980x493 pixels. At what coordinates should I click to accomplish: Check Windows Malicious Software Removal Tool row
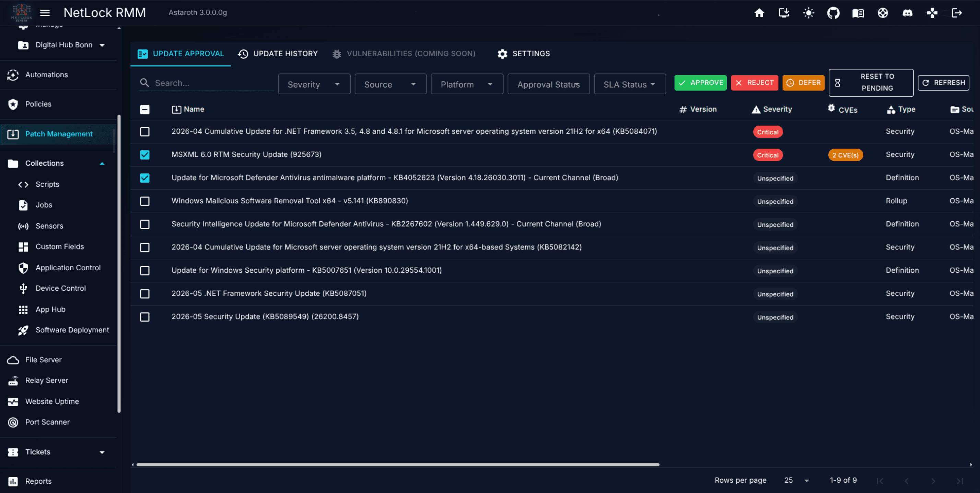coord(144,201)
